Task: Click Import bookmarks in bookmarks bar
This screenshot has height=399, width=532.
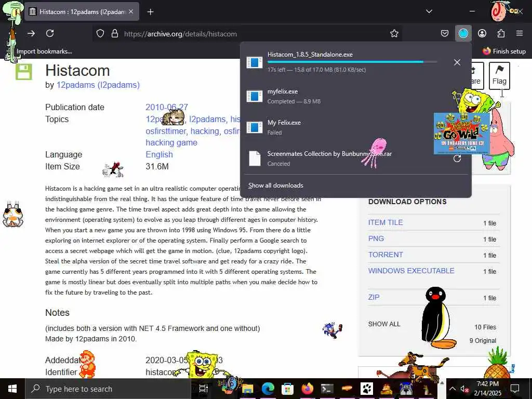Action: [44, 51]
